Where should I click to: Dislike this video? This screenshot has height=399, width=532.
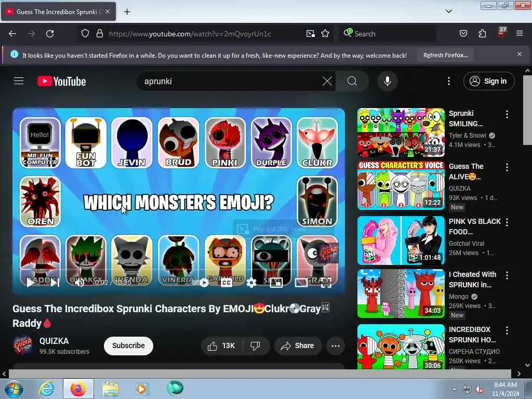pos(256,345)
